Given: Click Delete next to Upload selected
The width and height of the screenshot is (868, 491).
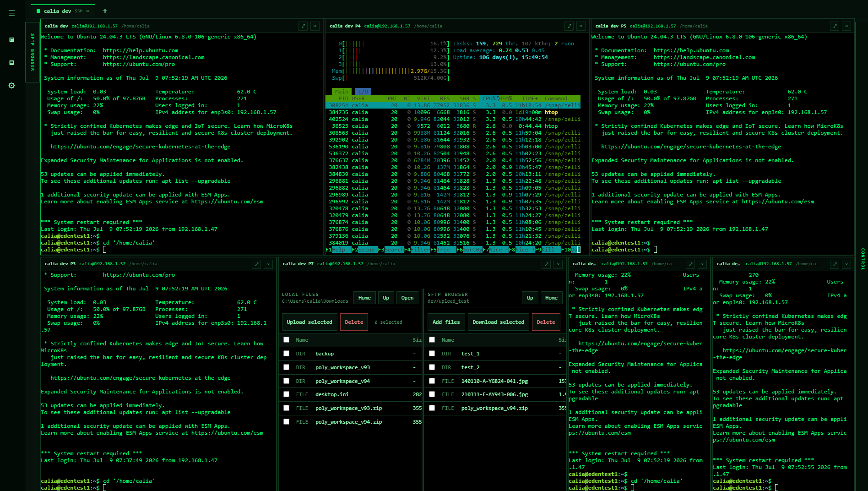Looking at the screenshot, I should point(354,322).
